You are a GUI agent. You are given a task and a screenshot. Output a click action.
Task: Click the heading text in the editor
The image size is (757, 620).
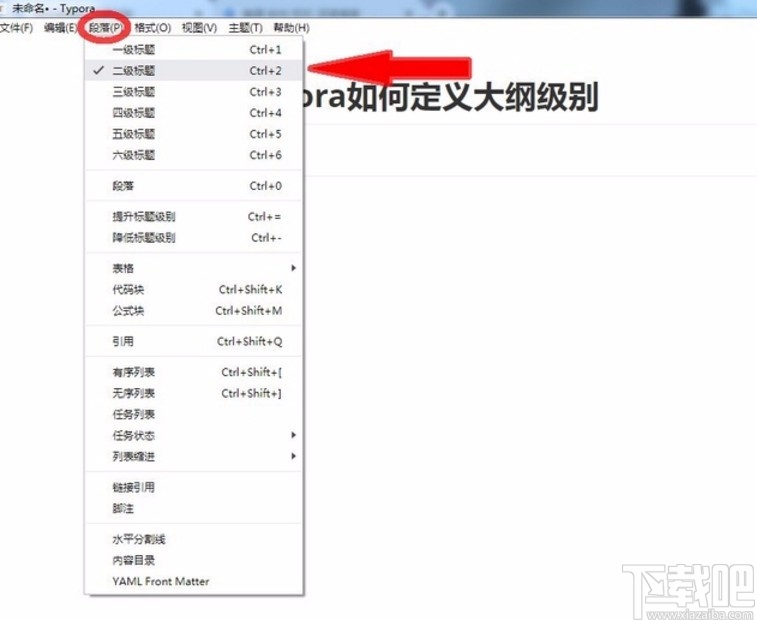451,97
